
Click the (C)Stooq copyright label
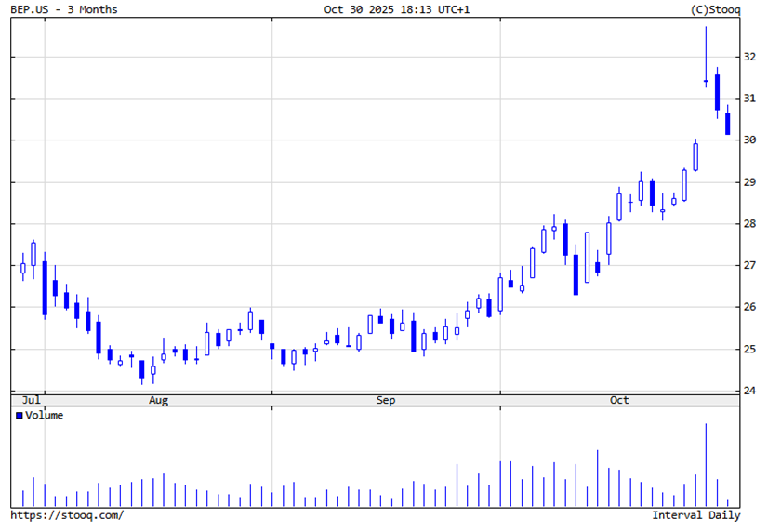[x=710, y=9]
